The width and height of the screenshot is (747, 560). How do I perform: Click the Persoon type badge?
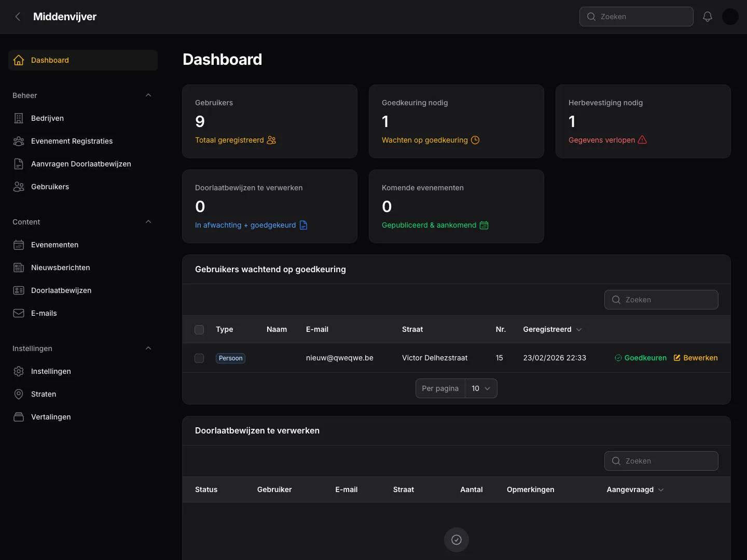(231, 358)
